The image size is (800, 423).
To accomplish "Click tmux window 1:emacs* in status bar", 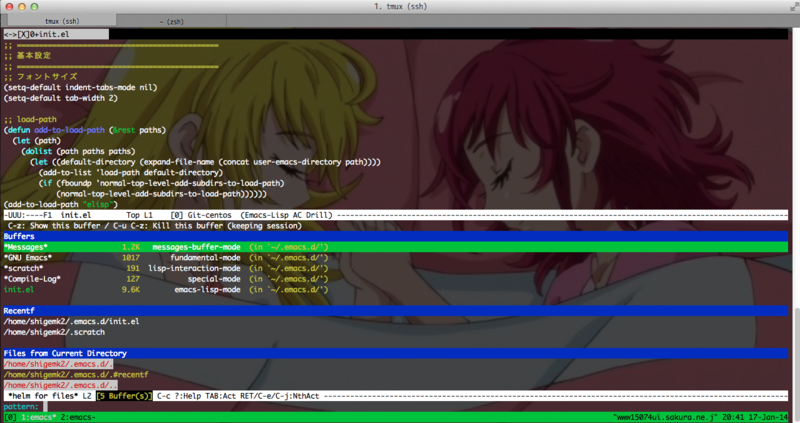I will 39,417.
